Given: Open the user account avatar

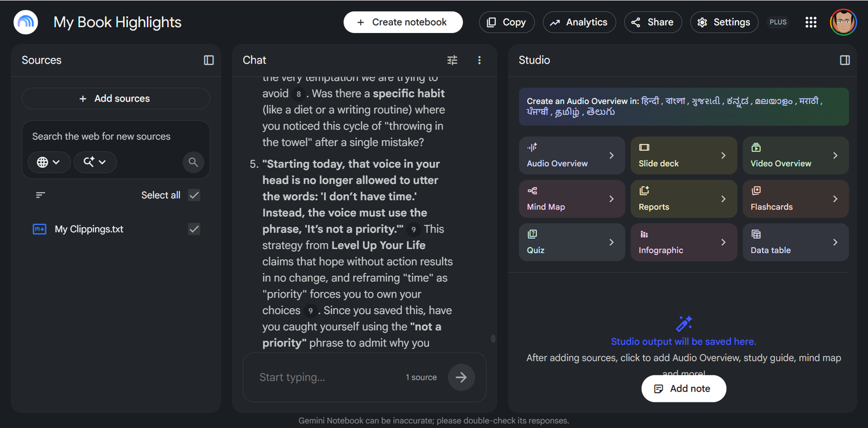Looking at the screenshot, I should click(843, 22).
